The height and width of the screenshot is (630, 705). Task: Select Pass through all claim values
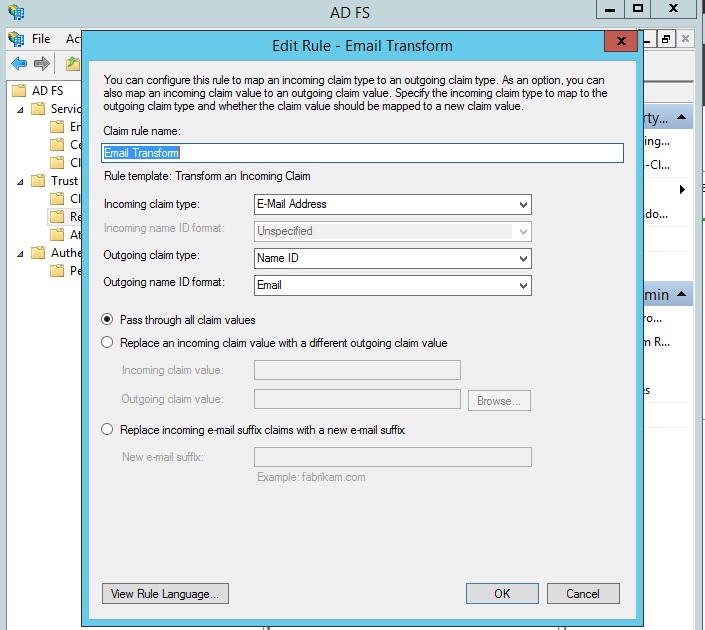tap(108, 320)
